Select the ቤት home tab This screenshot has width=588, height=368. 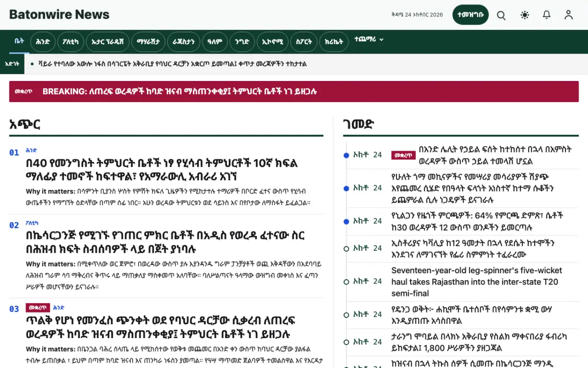19,41
